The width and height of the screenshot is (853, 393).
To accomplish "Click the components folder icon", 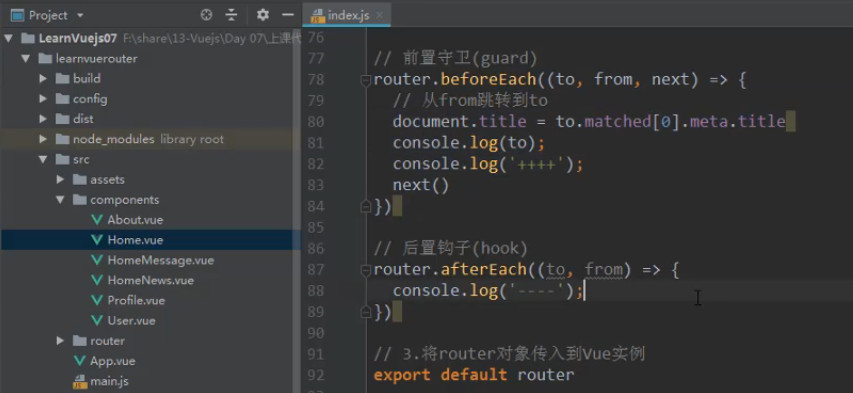I will (79, 200).
